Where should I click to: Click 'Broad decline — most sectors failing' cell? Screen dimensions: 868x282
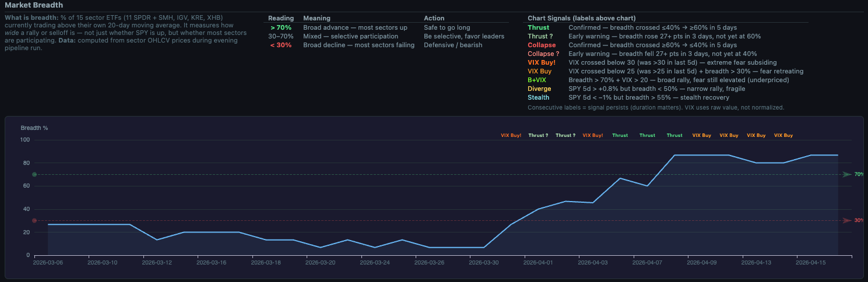click(x=359, y=45)
